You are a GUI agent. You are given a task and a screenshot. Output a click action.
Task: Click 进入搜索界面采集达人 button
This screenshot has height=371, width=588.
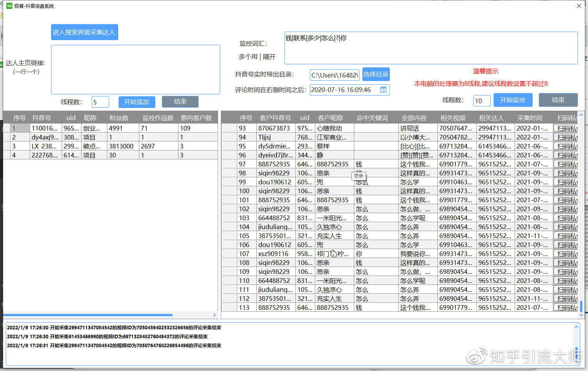coord(84,32)
